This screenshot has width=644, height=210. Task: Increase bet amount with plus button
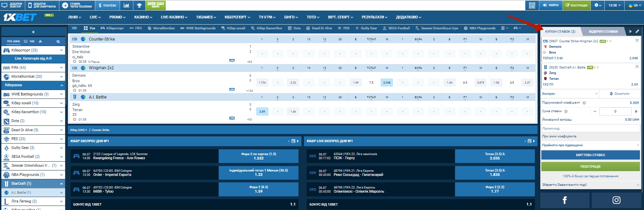click(636, 111)
